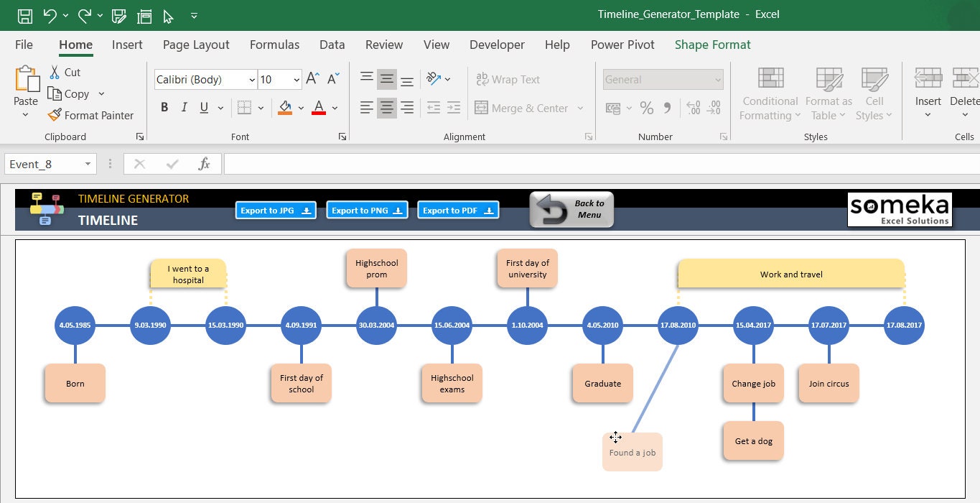Open the Calibri (Body) font name box
The width and height of the screenshot is (980, 503).
[x=205, y=80]
